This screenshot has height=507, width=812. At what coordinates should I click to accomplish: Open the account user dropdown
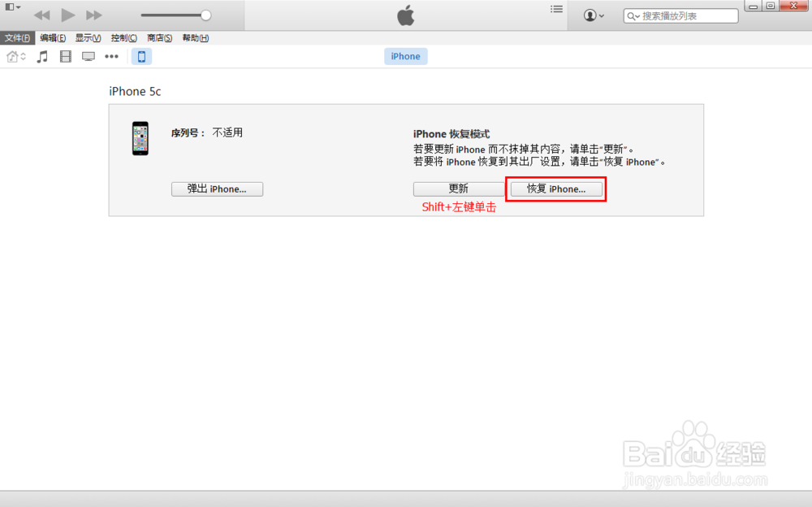click(594, 15)
